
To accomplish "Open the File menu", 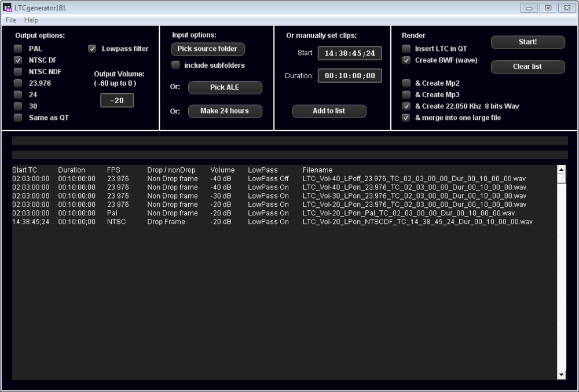I will pos(11,20).
